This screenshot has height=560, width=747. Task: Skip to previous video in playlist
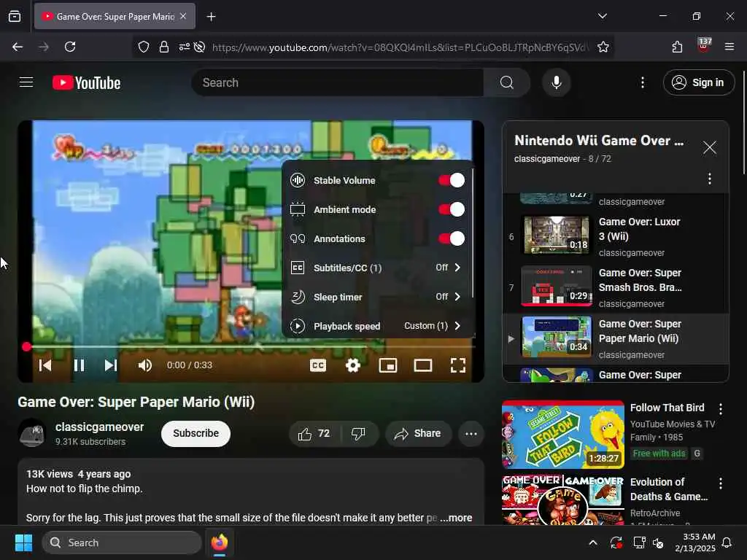pyautogui.click(x=45, y=365)
